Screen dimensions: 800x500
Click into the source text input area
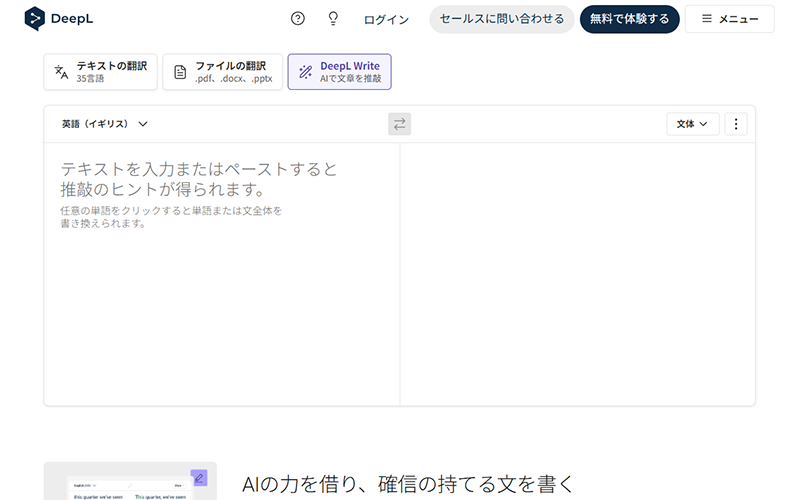222,274
